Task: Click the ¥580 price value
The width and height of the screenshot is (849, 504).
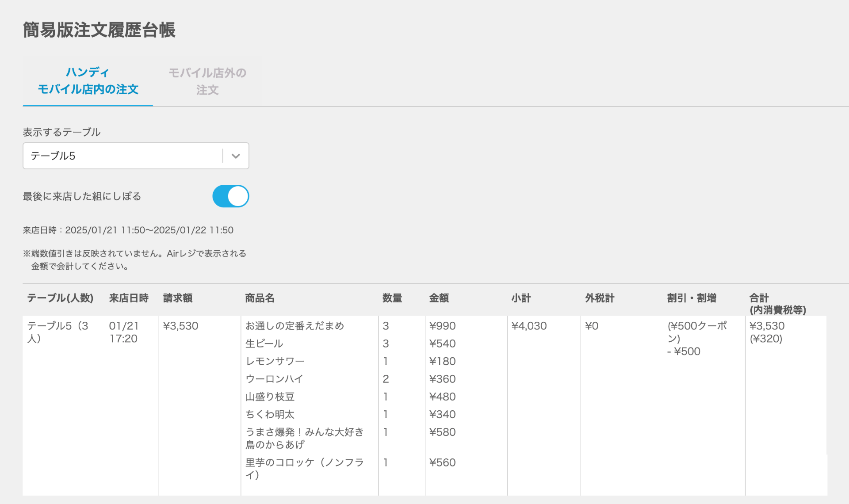Action: click(x=442, y=432)
